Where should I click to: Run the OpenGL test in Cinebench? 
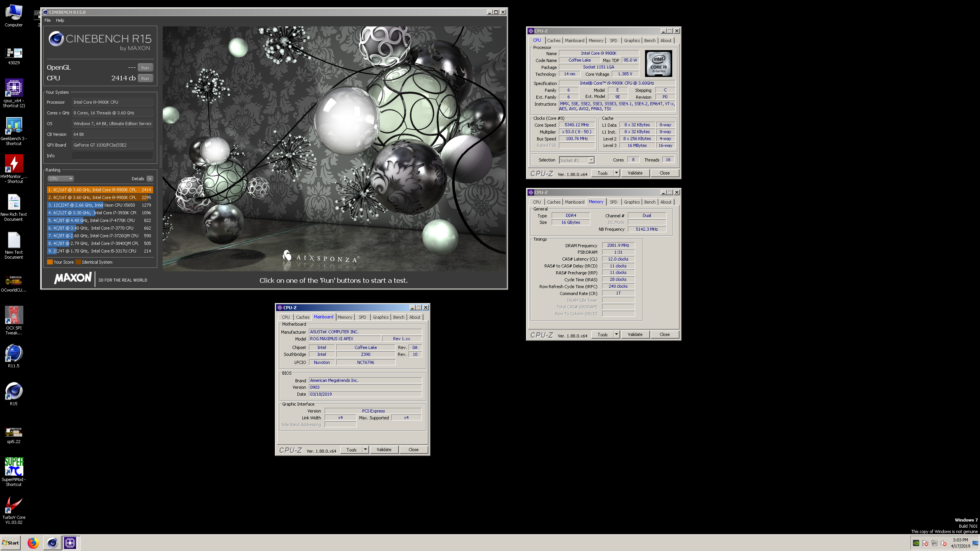pos(145,68)
